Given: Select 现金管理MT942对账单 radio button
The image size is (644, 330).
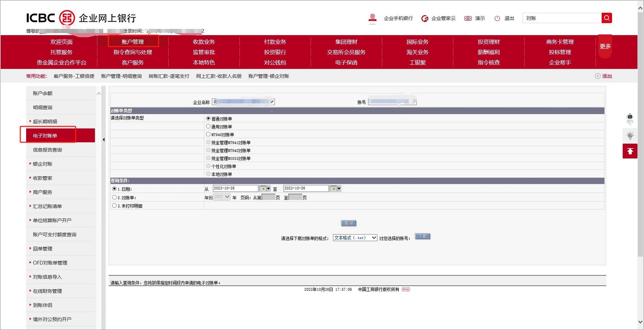Looking at the screenshot, I should click(208, 150).
